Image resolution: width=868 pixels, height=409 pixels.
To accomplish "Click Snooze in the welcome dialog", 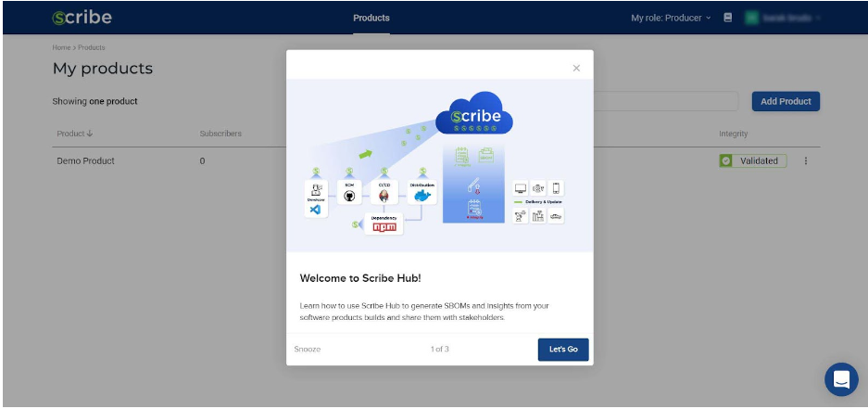I will pos(308,350).
